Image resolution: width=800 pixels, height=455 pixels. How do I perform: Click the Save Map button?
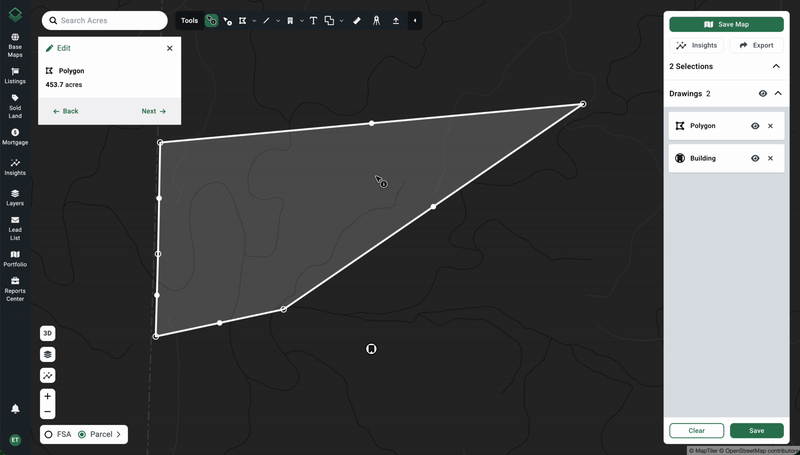(726, 24)
